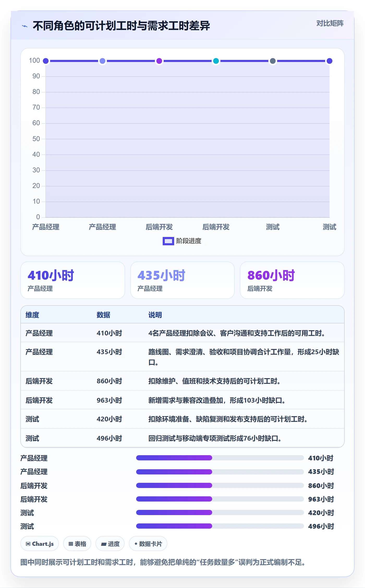Image resolution: width=365 pixels, height=588 pixels.
Task: Select the table cell 420小时
Action: coord(110,419)
